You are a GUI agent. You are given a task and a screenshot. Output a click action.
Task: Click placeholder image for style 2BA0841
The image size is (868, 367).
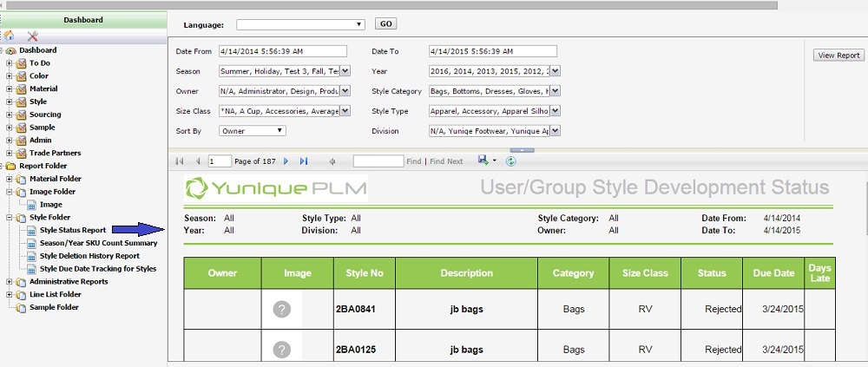pyautogui.click(x=282, y=309)
